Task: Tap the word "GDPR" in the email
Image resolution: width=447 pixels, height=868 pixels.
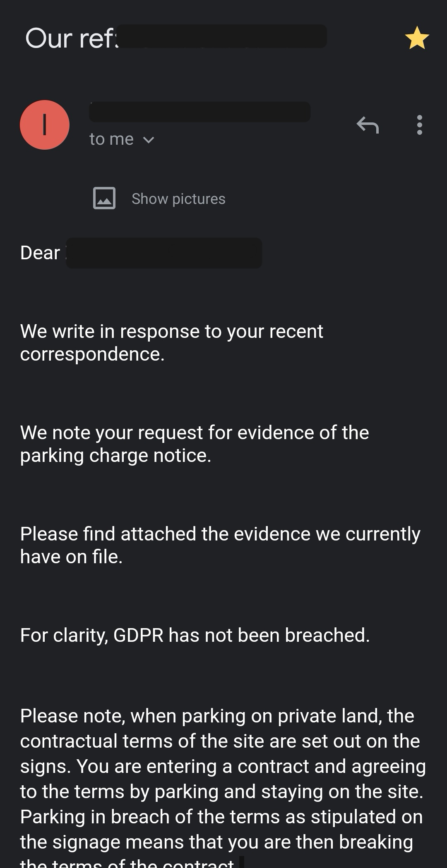Action: click(138, 635)
